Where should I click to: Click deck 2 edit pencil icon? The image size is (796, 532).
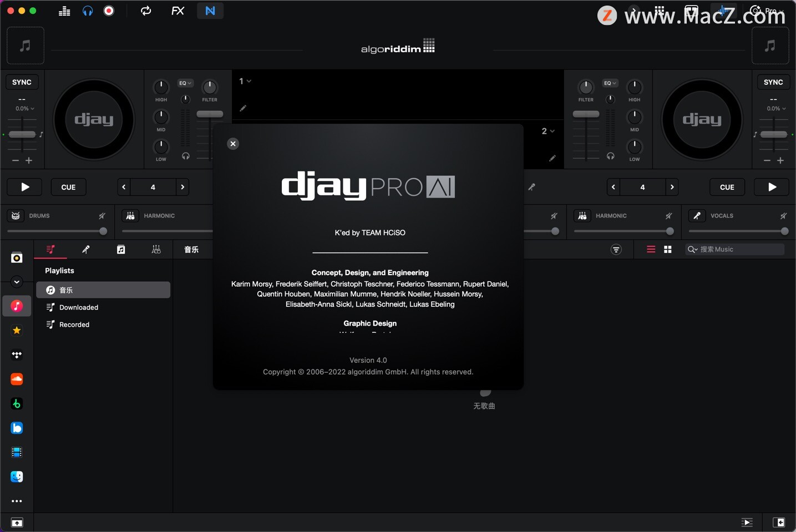(552, 158)
